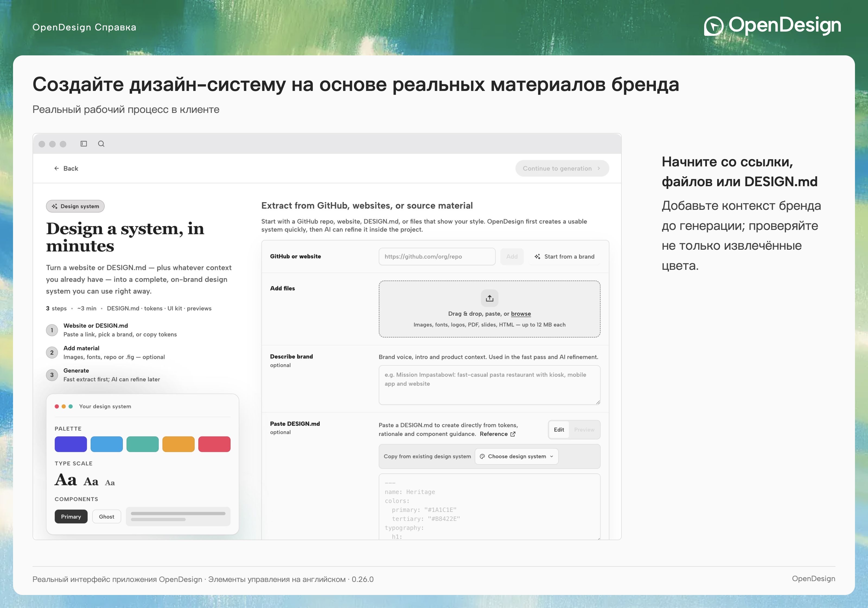The height and width of the screenshot is (608, 868).
Task: Open the DESIGN.md Reference link
Action: (x=497, y=434)
